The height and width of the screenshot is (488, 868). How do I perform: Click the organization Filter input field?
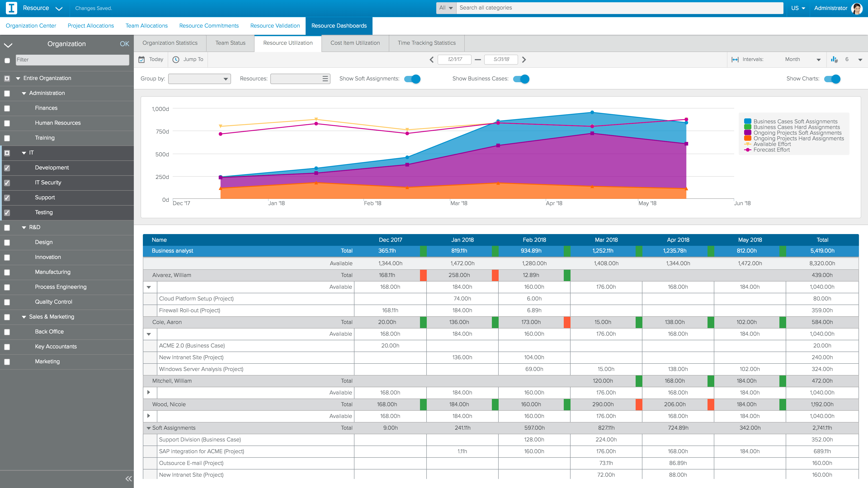point(72,60)
